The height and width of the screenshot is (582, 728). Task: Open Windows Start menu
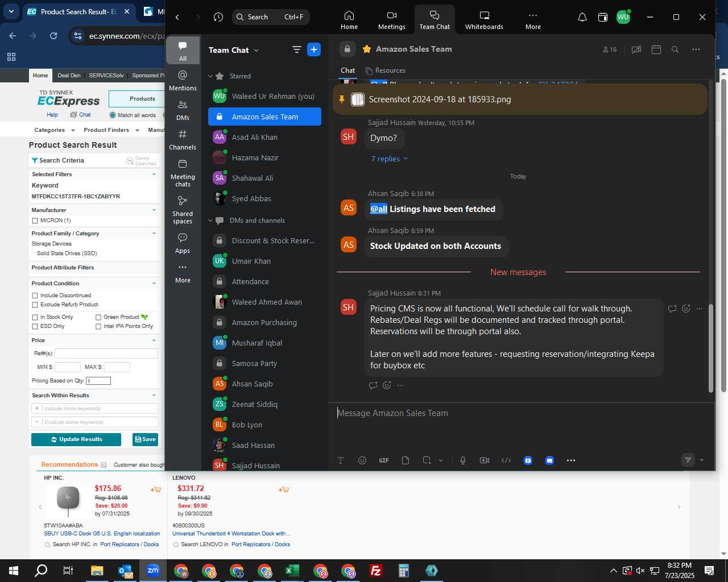pos(14,571)
